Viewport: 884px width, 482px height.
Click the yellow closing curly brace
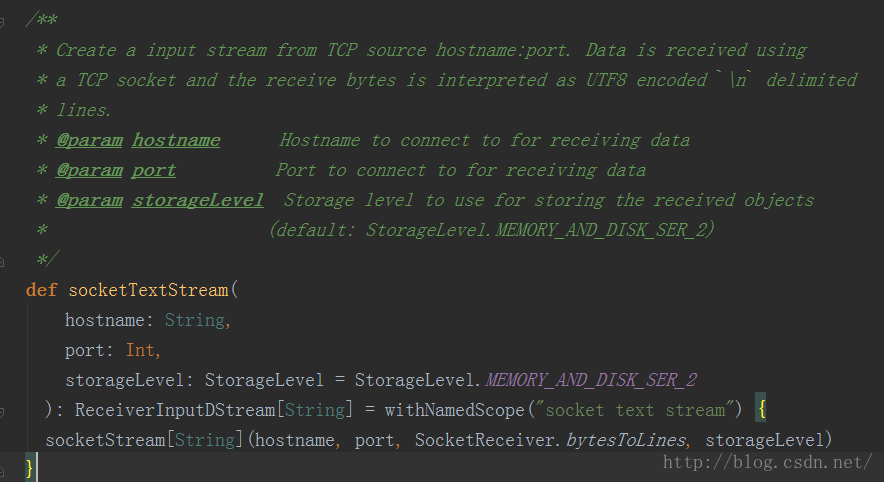click(29, 468)
